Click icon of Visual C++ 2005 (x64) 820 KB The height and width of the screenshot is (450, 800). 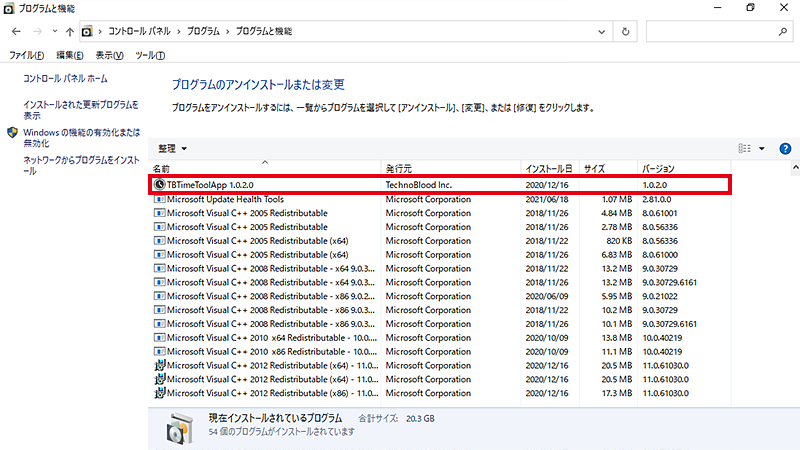click(x=160, y=240)
